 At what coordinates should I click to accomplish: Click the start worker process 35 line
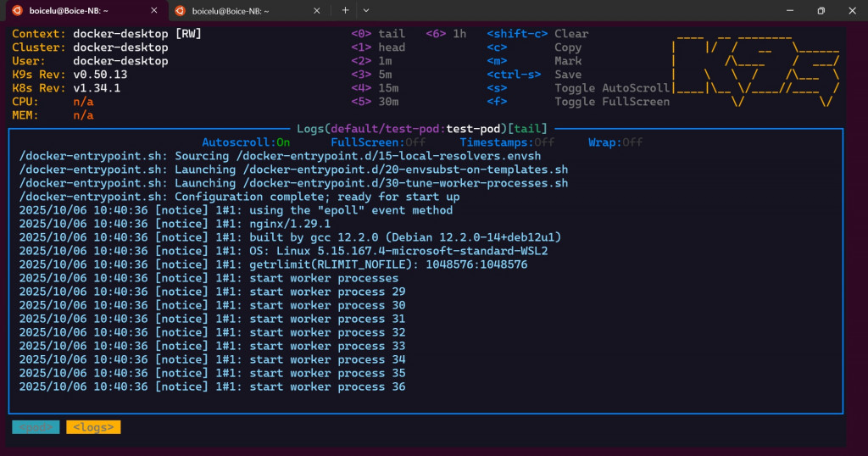(212, 373)
